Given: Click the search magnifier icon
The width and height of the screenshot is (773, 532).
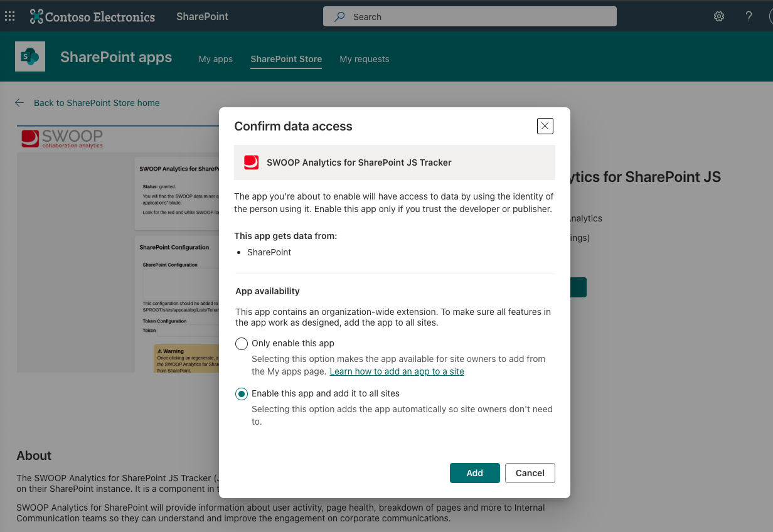Looking at the screenshot, I should pos(339,17).
